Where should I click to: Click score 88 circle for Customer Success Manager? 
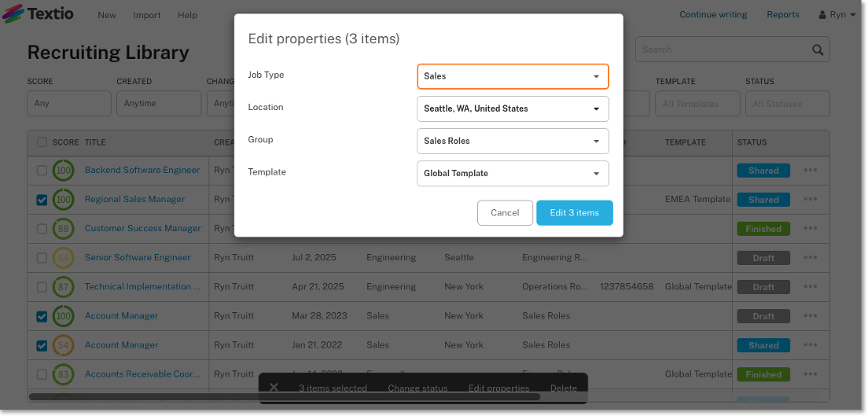coord(64,229)
